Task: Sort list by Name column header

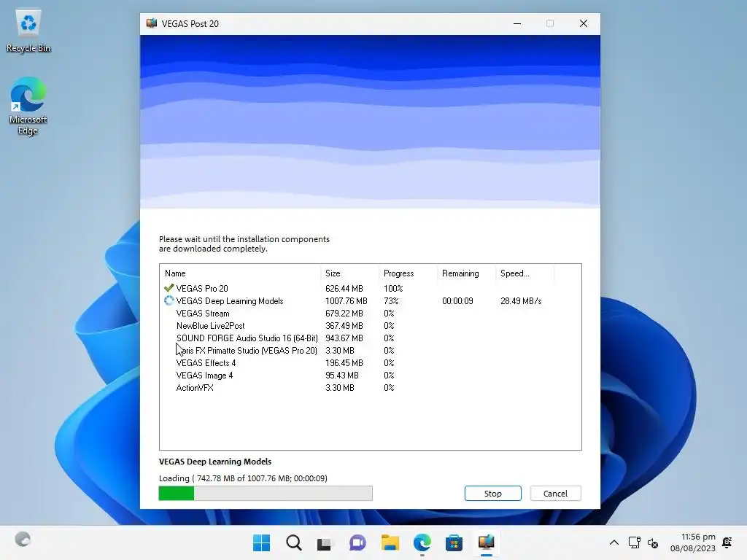Action: tap(240, 273)
